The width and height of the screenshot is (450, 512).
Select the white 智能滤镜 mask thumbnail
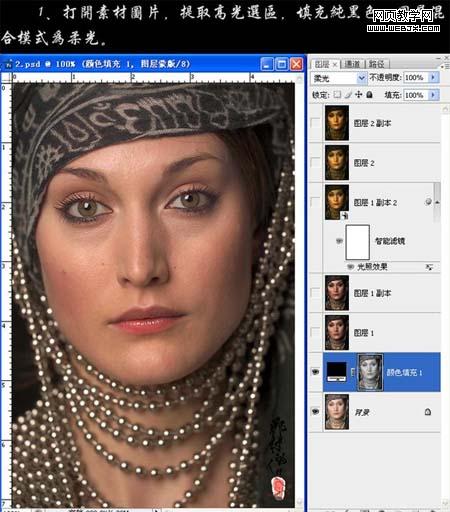coord(358,242)
